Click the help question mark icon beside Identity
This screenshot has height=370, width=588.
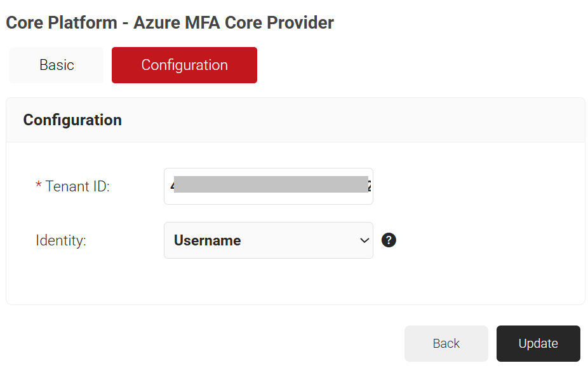[389, 240]
